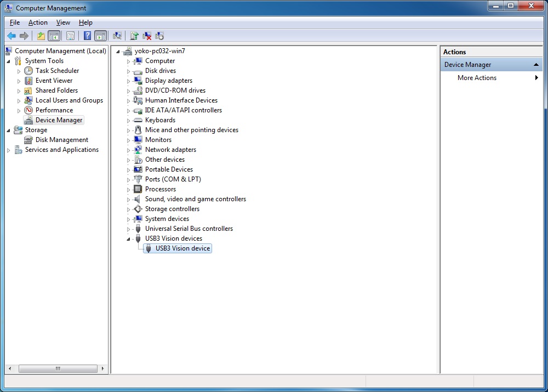The width and height of the screenshot is (548, 392).
Task: Expand Shared Folders in left tree
Action: [x=19, y=91]
